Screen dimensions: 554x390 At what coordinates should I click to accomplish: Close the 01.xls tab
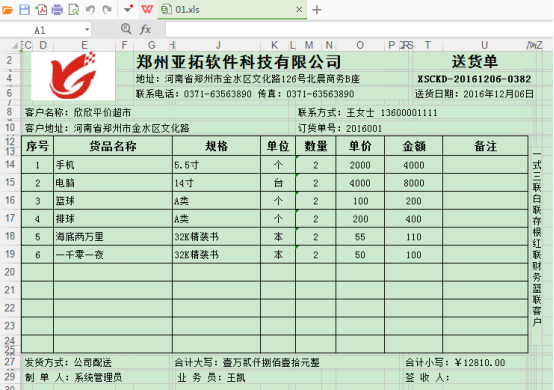[x=299, y=10]
